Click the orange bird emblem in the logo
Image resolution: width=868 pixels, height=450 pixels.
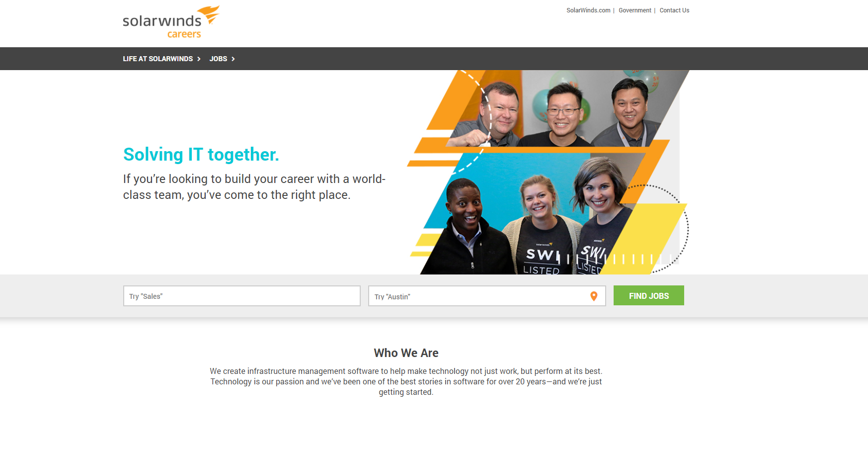click(x=209, y=14)
